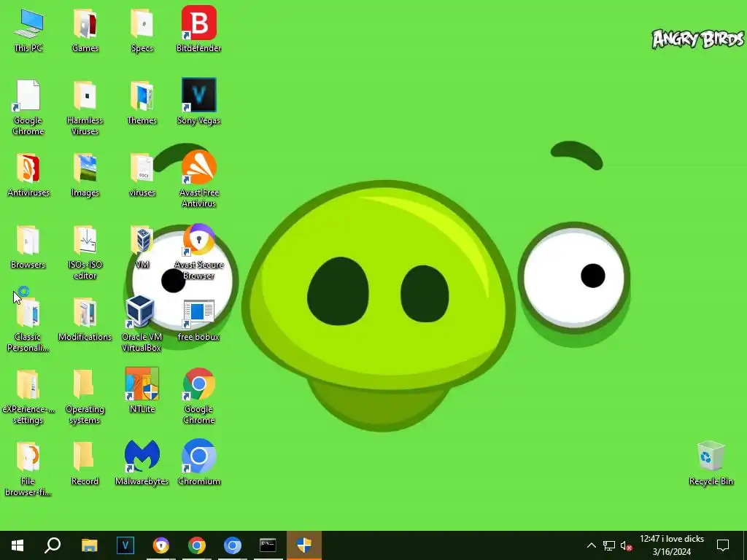Image resolution: width=747 pixels, height=560 pixels.
Task: Open the Harmless Viruses folder
Action: (x=85, y=107)
